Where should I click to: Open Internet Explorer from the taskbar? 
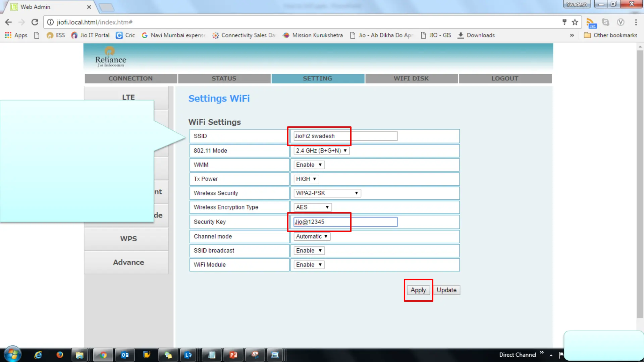(38, 355)
